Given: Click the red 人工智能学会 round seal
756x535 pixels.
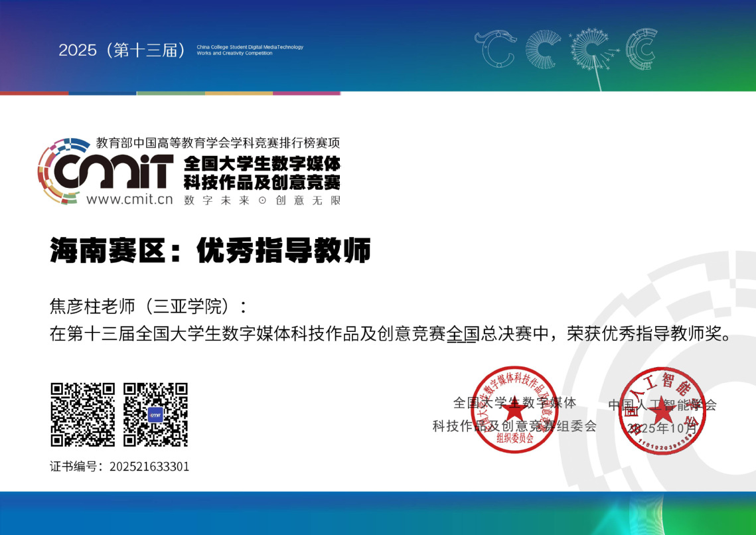Looking at the screenshot, I should coord(662,410).
